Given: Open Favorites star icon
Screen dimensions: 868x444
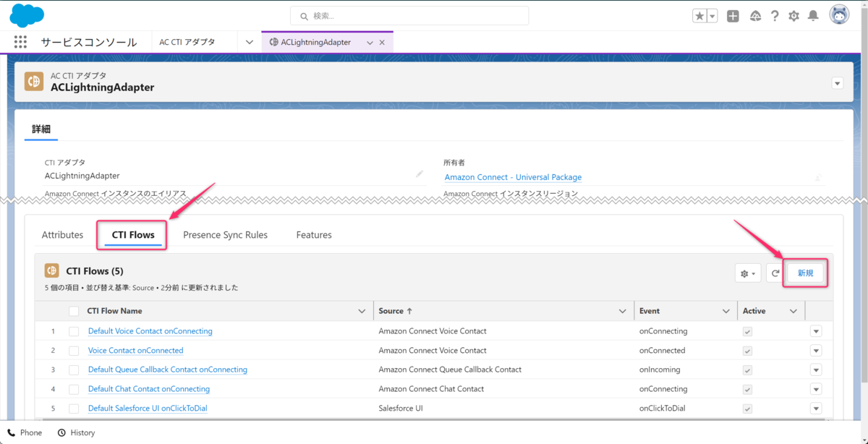Looking at the screenshot, I should [x=699, y=16].
